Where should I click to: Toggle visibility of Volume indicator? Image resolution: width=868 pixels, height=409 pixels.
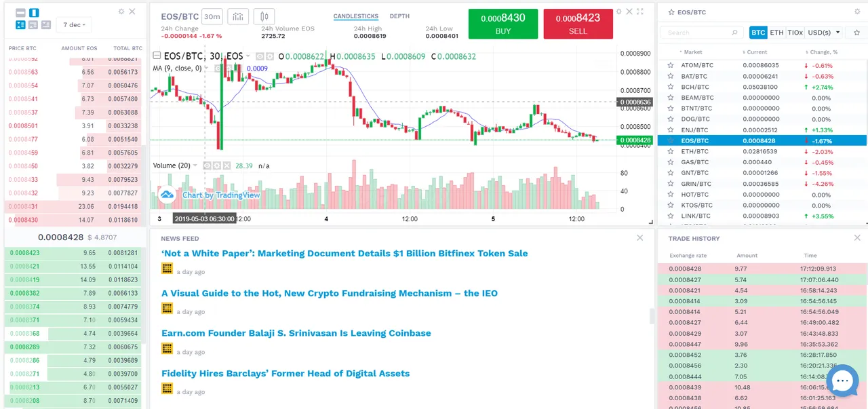[x=207, y=165]
